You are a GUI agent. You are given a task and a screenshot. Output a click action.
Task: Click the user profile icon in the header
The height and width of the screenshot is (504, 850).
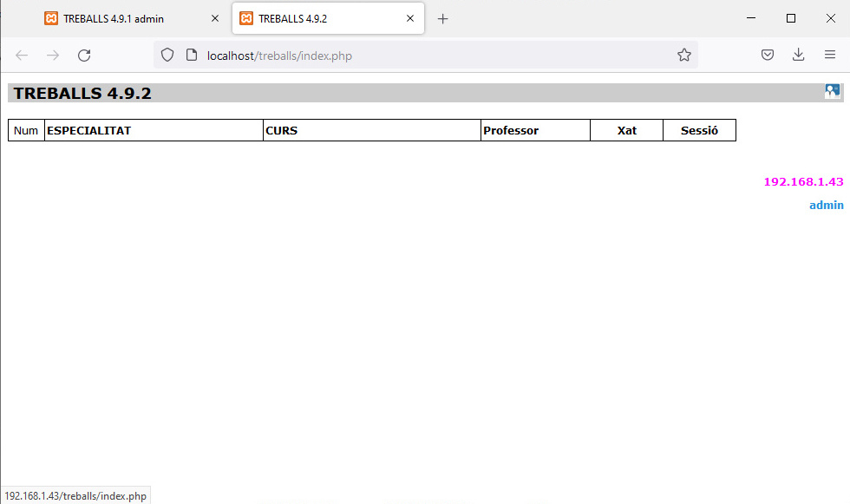[x=832, y=92]
